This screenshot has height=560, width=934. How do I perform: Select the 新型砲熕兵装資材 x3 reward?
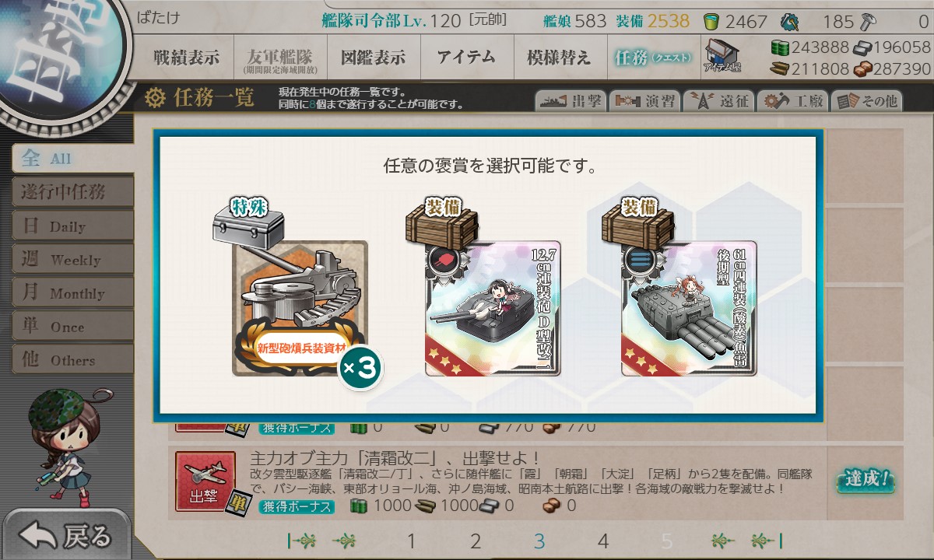pos(300,308)
